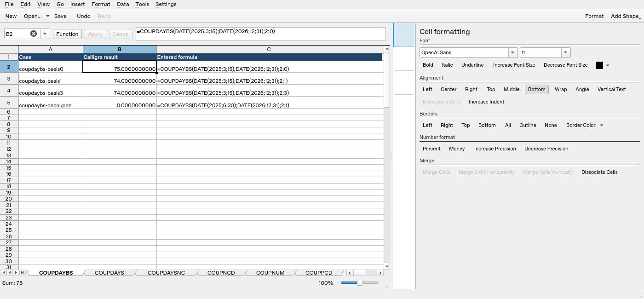Open the font family dropdown
Viewport: 644px width, 299px height.
click(512, 52)
